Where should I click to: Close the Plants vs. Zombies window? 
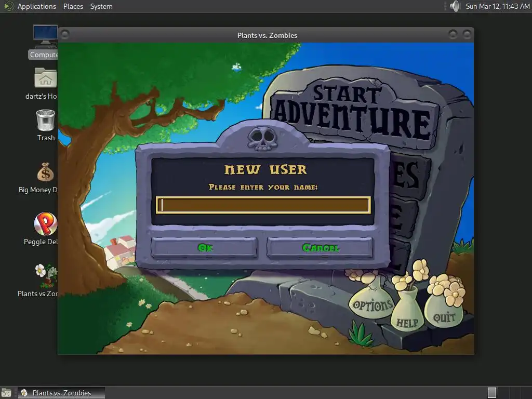coord(467,34)
